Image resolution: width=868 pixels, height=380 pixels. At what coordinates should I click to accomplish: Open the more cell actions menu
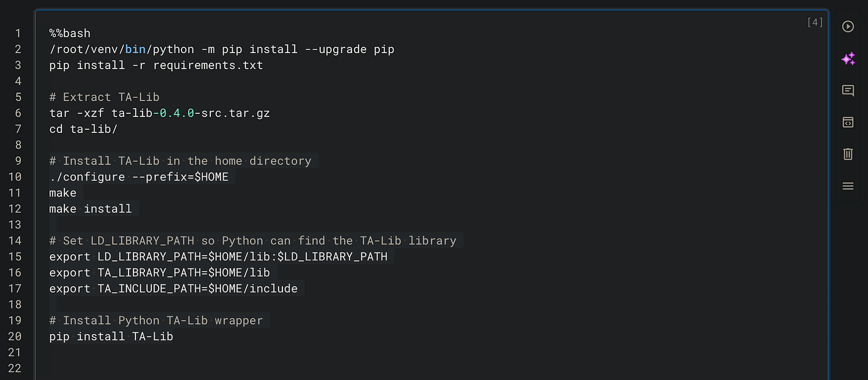pyautogui.click(x=848, y=186)
